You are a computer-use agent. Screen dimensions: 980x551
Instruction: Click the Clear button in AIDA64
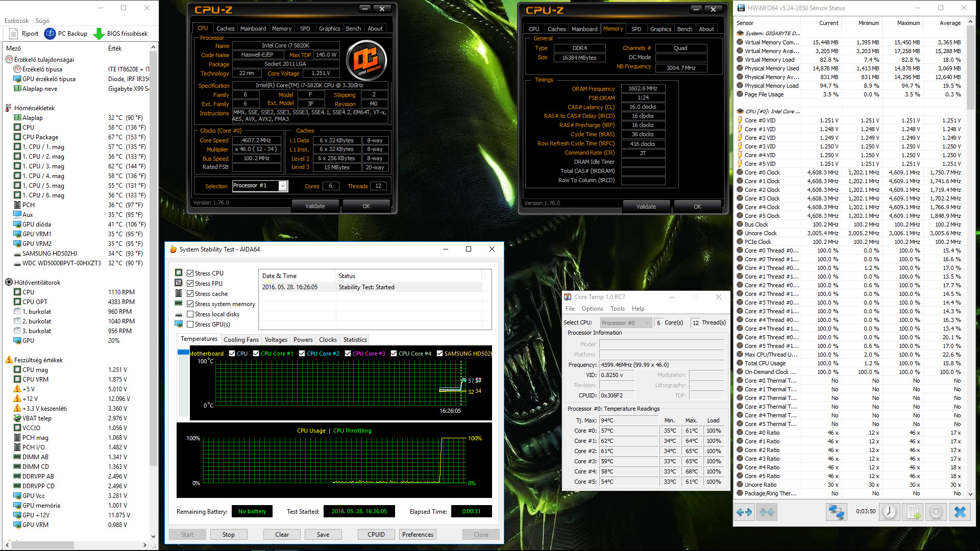point(282,535)
